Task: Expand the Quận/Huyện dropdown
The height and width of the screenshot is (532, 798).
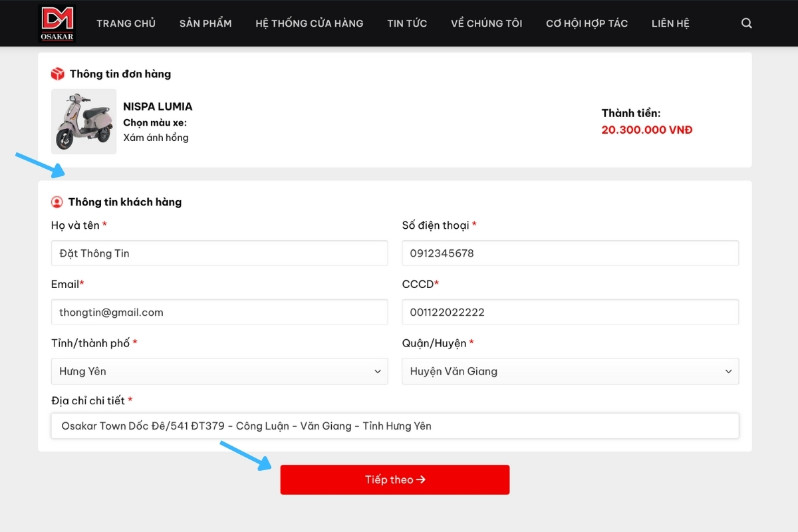Action: click(570, 372)
